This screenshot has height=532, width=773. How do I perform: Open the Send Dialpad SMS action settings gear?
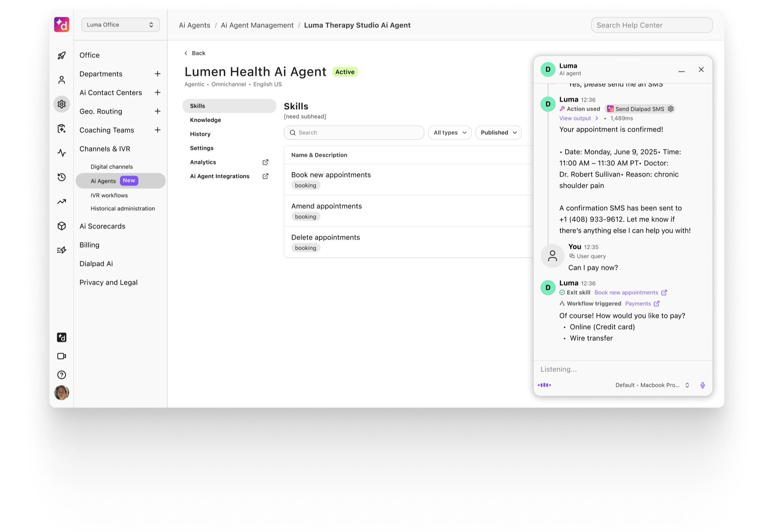671,109
